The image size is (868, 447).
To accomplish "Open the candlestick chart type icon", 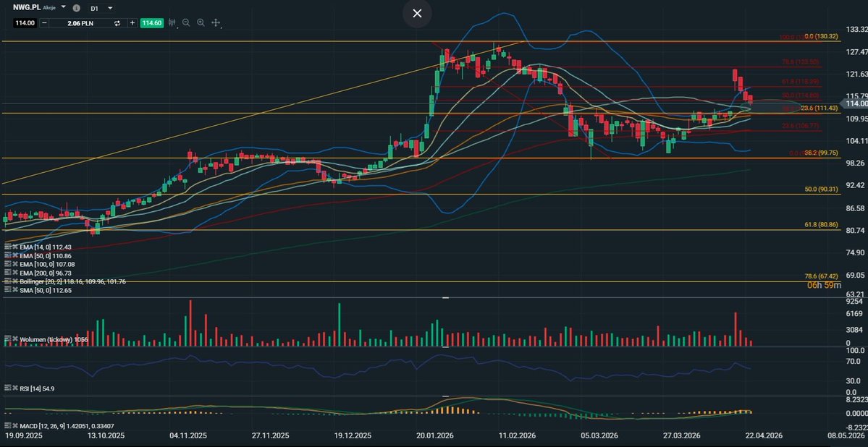I will (172, 22).
